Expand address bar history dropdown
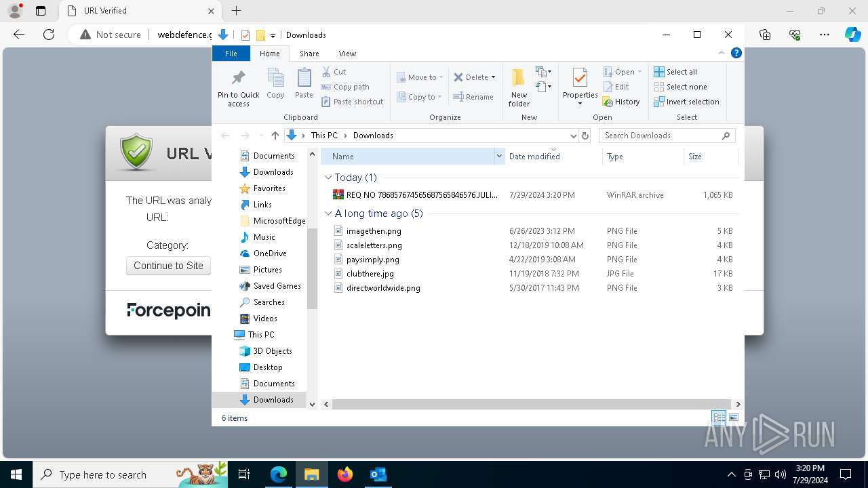868x488 pixels. pos(574,136)
